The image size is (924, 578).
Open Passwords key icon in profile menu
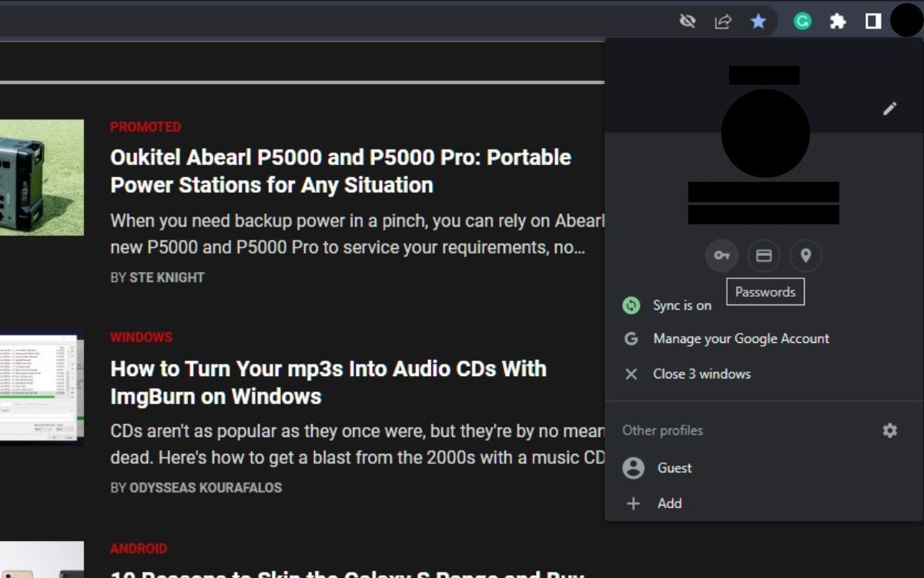721,256
